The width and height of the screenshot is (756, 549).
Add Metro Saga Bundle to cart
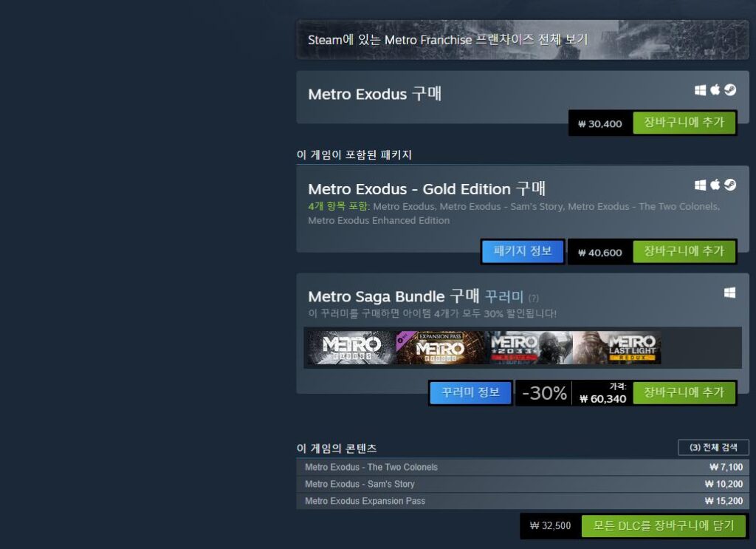coord(684,392)
